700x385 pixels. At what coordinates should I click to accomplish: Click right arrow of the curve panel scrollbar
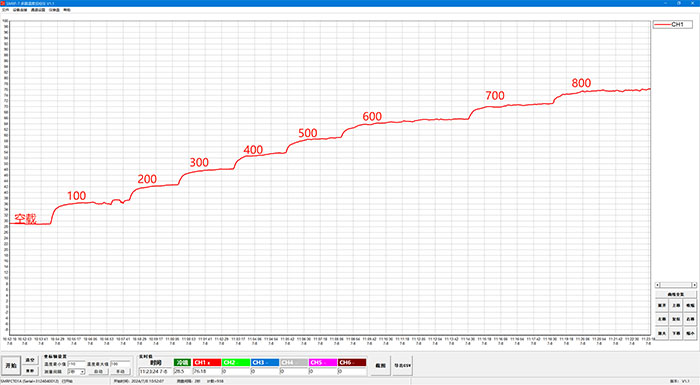coord(694,285)
